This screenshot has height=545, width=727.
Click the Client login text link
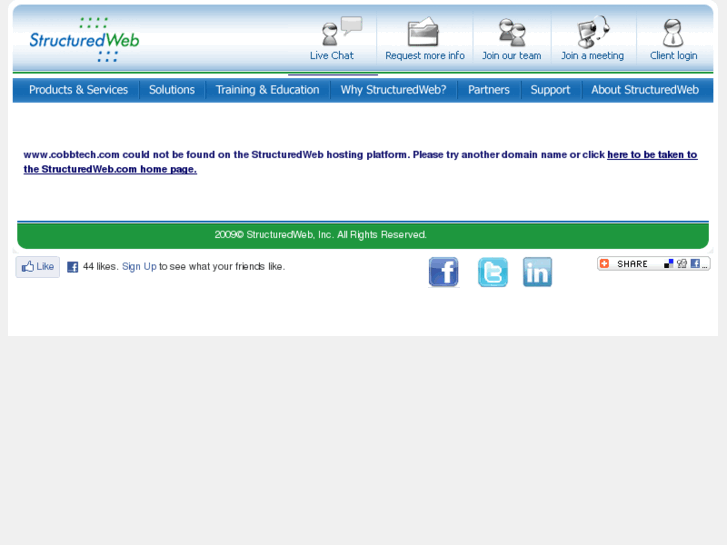coord(673,56)
